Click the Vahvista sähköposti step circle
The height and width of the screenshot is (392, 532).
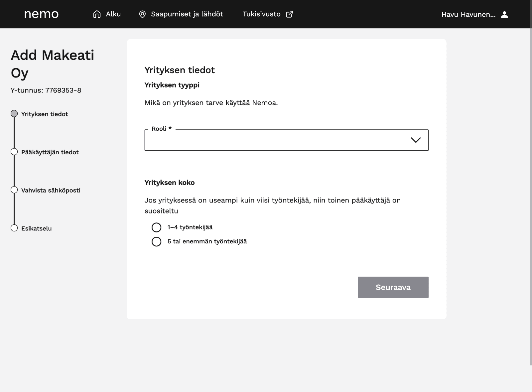[14, 190]
